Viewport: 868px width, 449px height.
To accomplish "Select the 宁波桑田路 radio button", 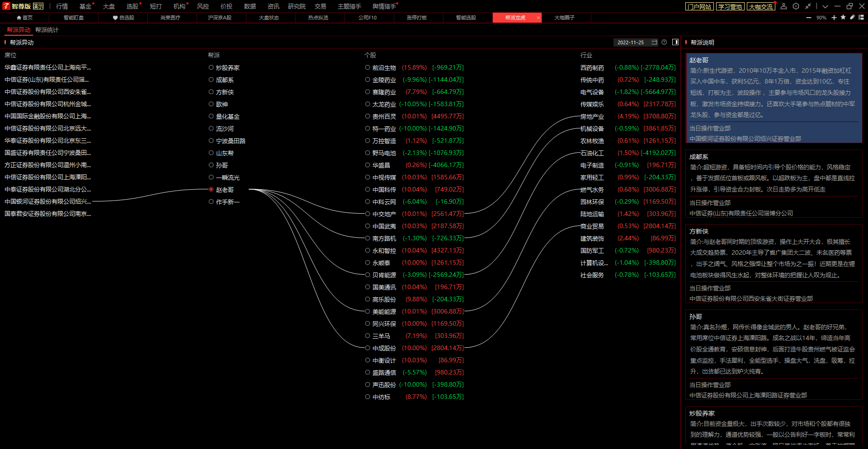I will tap(211, 140).
